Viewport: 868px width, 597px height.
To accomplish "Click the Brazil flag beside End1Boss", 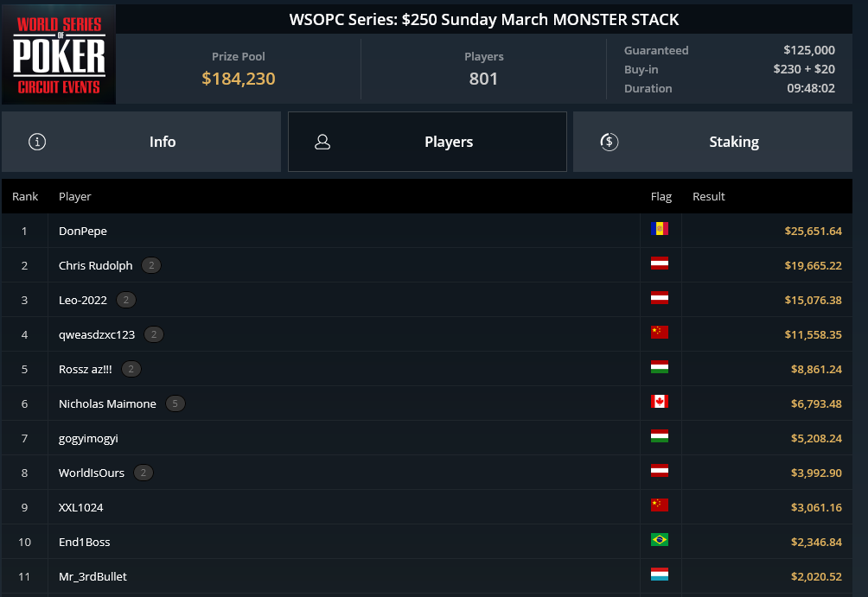I will coord(660,539).
